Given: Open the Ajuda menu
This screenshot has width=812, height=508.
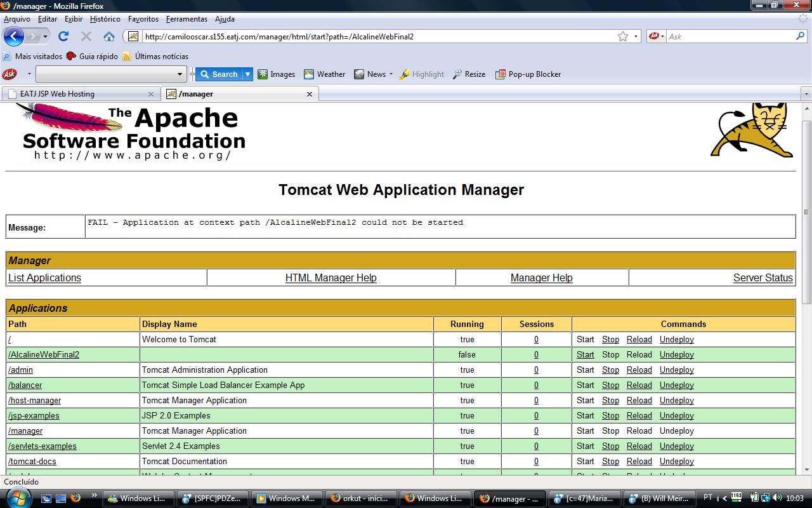Looking at the screenshot, I should click(x=225, y=19).
